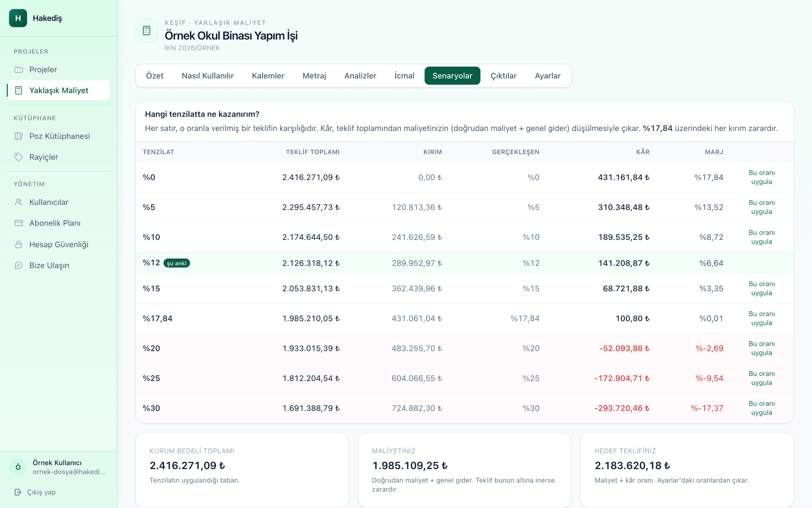
Task: Click the Rayiçler tag icon
Action: point(19,157)
